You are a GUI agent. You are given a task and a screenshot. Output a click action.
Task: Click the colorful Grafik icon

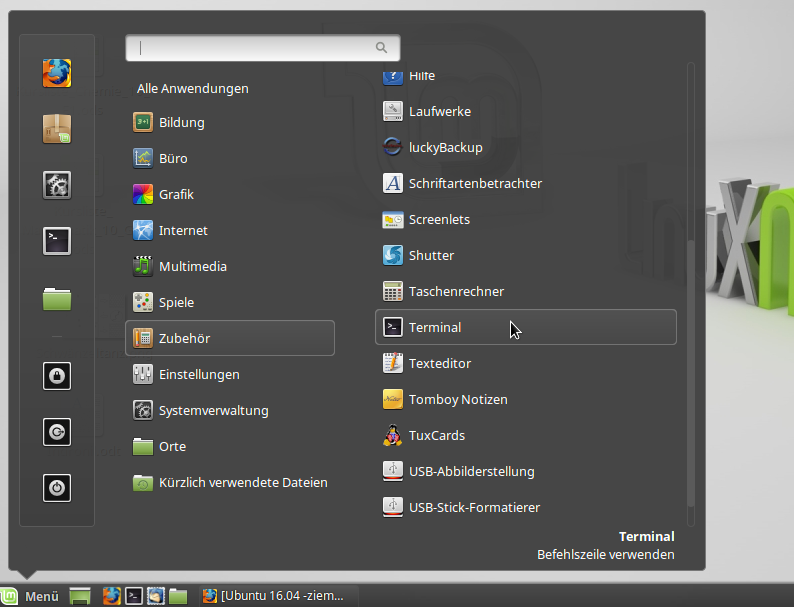143,194
